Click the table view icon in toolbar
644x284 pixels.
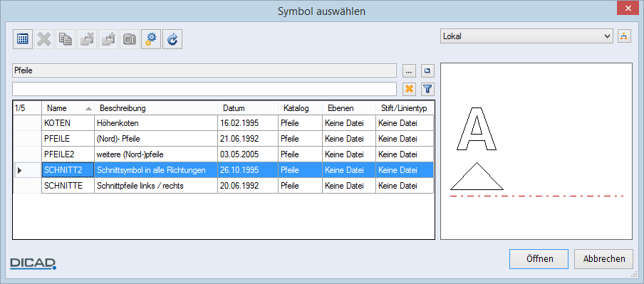23,39
